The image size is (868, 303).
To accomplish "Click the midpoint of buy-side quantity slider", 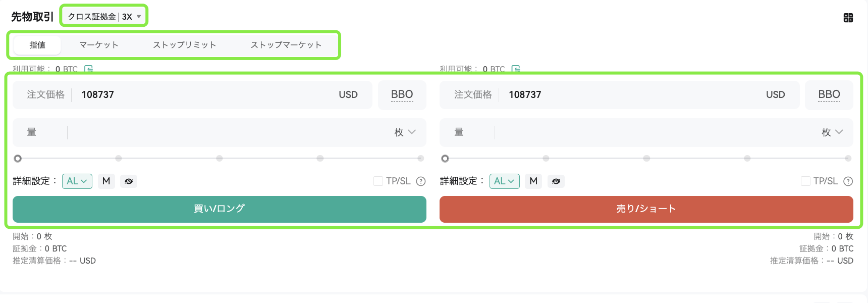I will 220,159.
